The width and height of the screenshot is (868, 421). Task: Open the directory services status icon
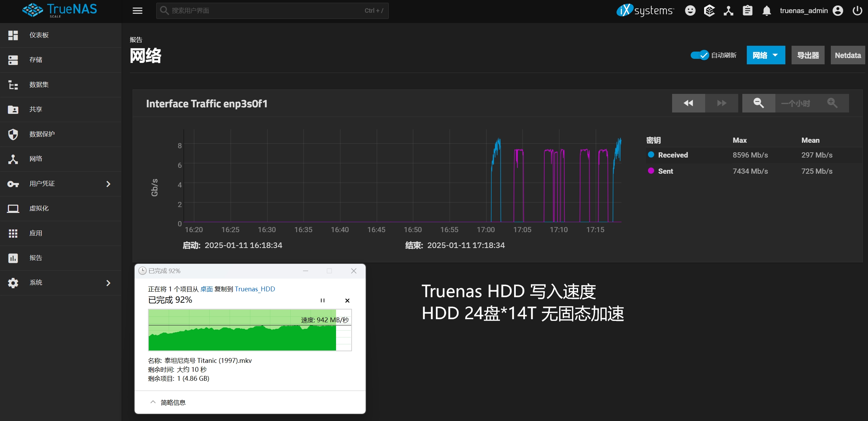pyautogui.click(x=728, y=11)
